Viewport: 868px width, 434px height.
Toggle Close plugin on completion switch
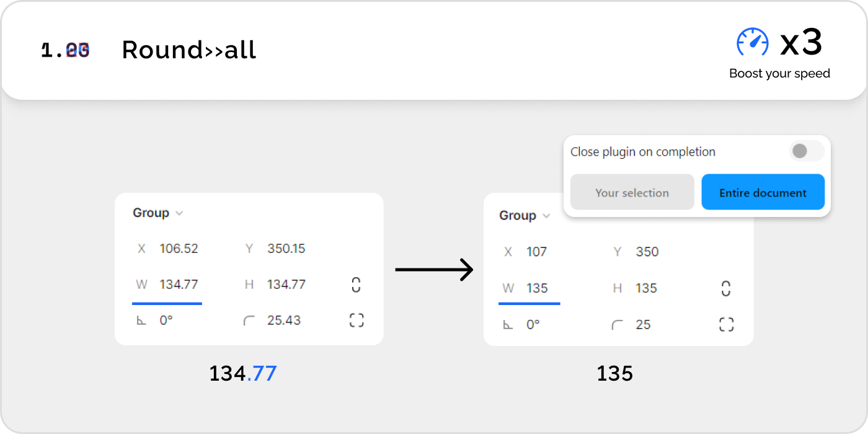807,151
